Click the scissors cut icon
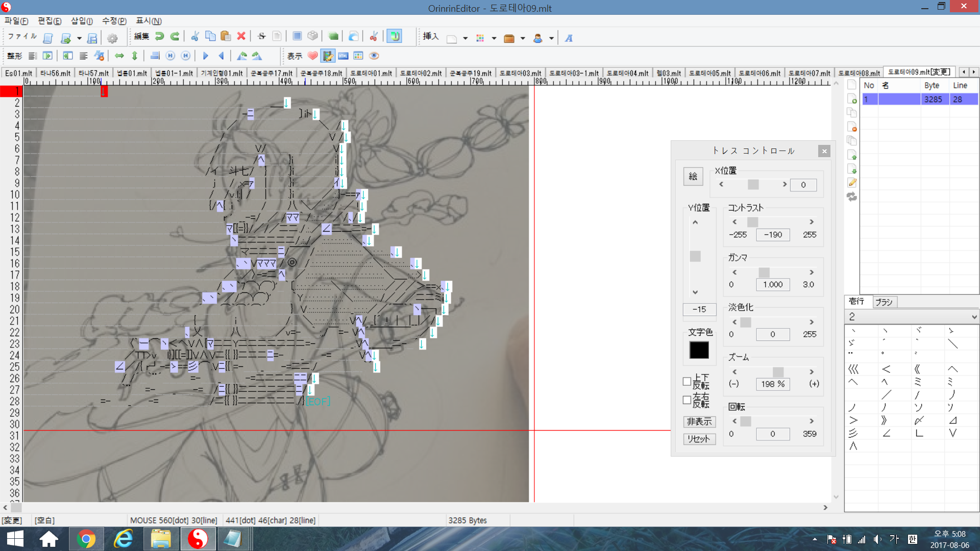The width and height of the screenshot is (980, 551). tap(194, 36)
